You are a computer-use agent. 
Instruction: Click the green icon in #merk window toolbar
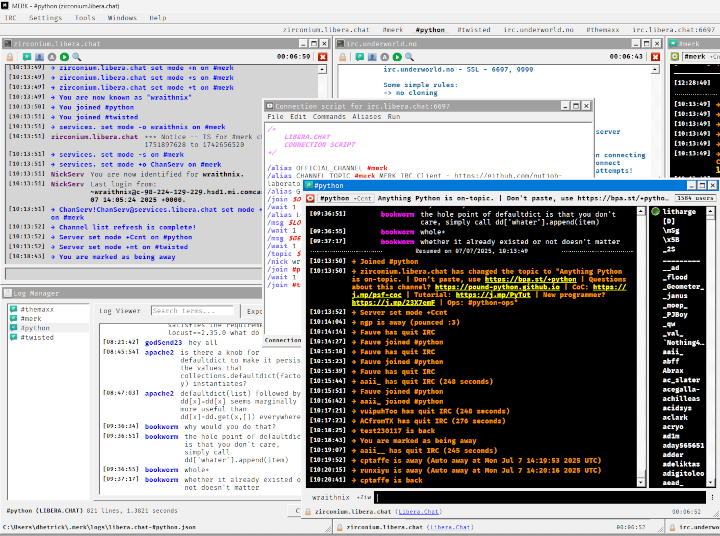(x=675, y=56)
